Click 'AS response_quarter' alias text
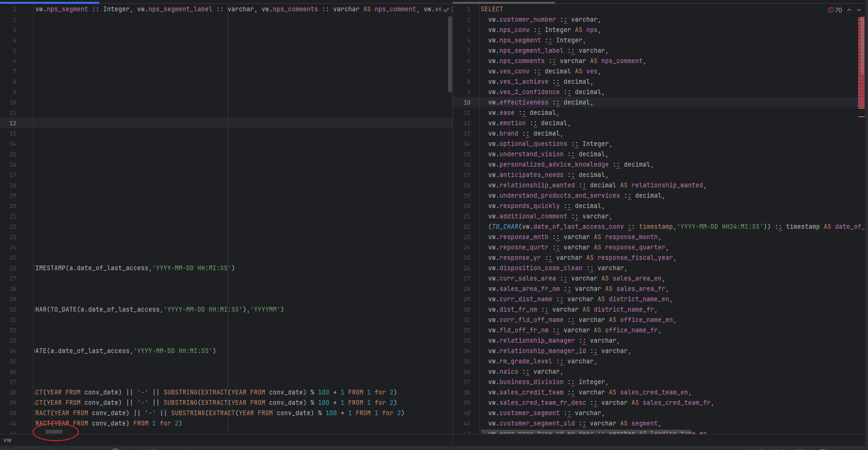The image size is (868, 450). [x=630, y=248]
